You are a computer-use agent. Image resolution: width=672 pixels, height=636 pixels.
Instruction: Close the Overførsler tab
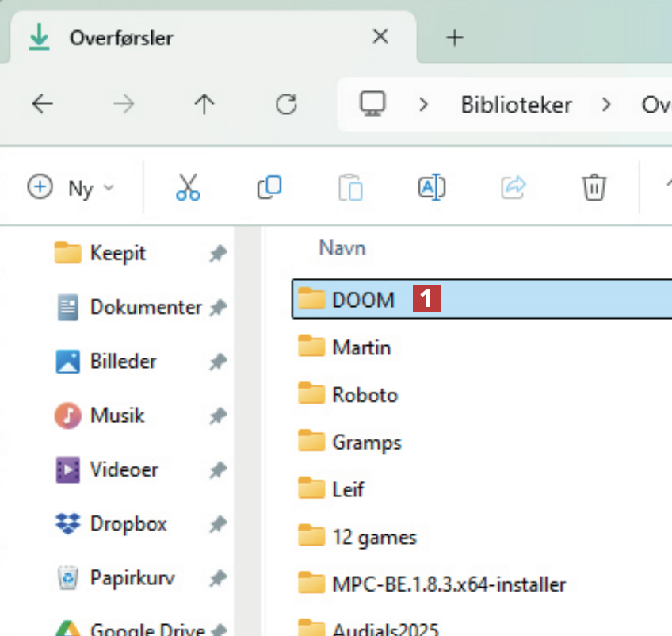[x=380, y=36]
